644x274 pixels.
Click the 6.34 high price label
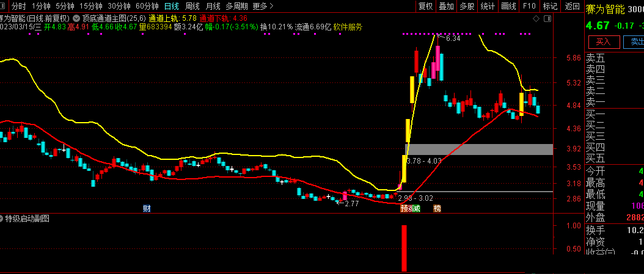pos(453,38)
